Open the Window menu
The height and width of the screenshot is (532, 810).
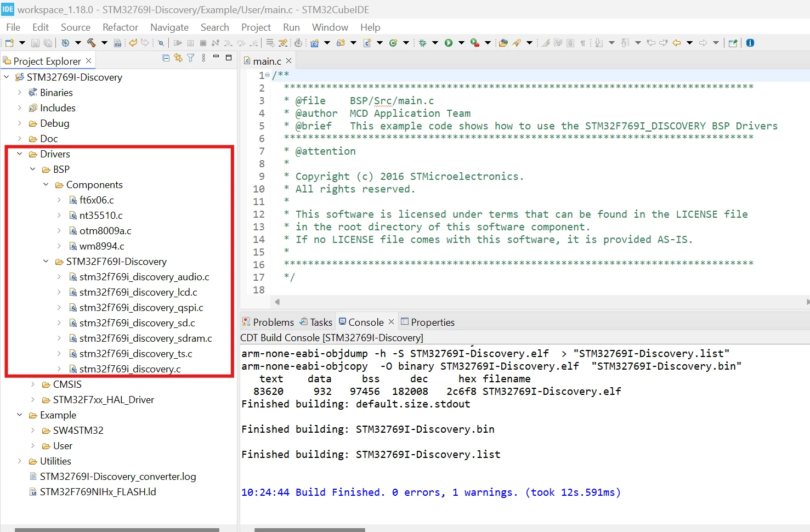(330, 27)
